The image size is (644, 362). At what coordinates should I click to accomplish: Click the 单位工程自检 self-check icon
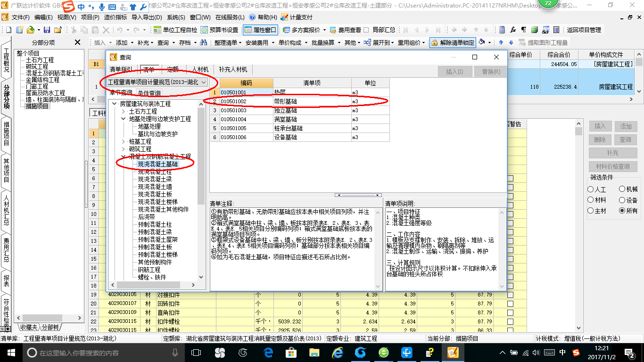[157, 30]
